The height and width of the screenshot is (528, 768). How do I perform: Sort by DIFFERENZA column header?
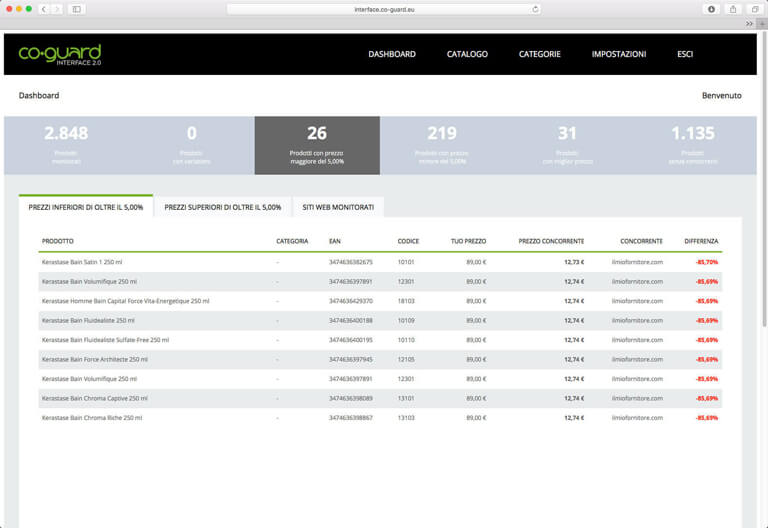pyautogui.click(x=701, y=241)
